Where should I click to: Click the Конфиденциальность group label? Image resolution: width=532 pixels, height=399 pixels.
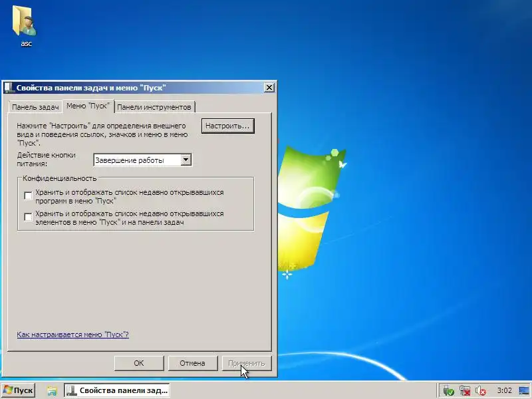click(x=59, y=178)
